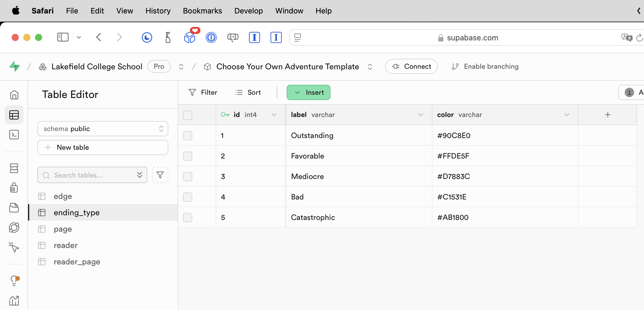
Task: Click the Table Editor sidebar icon
Action: (14, 115)
